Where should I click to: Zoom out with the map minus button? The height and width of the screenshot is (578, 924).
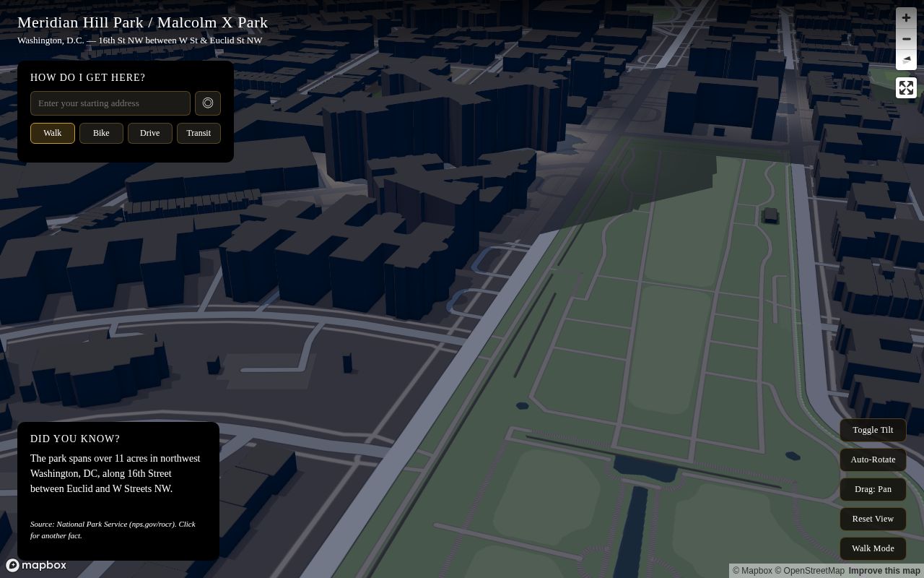pyautogui.click(x=906, y=39)
